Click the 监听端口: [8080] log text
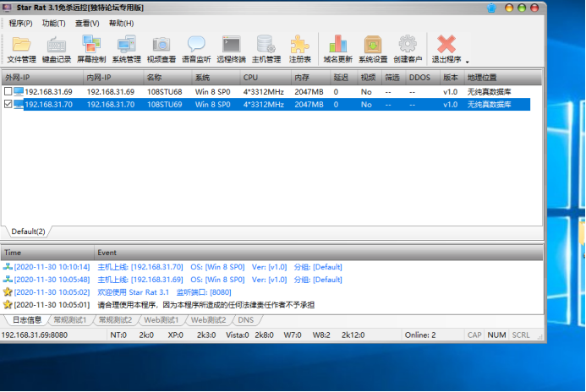The width and height of the screenshot is (586, 392). [204, 292]
